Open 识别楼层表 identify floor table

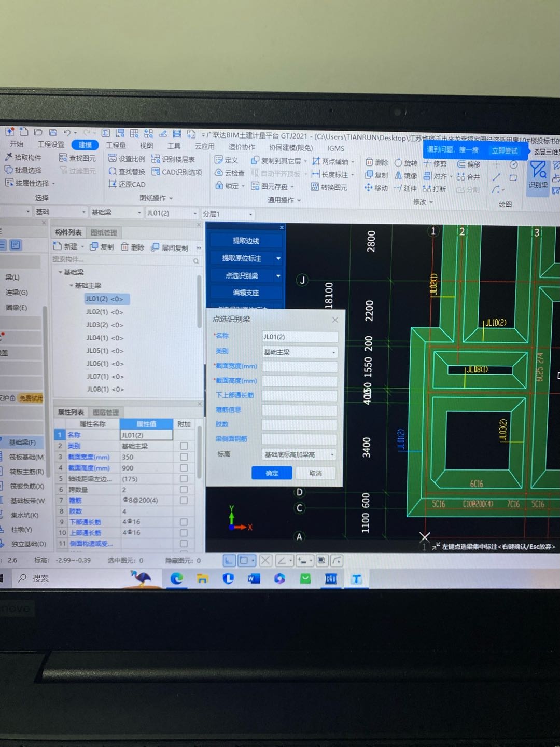173,159
